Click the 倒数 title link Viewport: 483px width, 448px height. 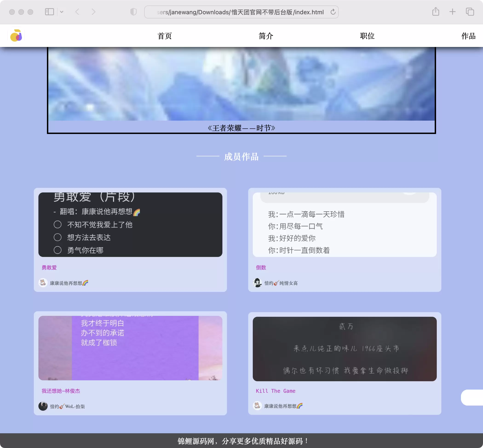click(261, 267)
